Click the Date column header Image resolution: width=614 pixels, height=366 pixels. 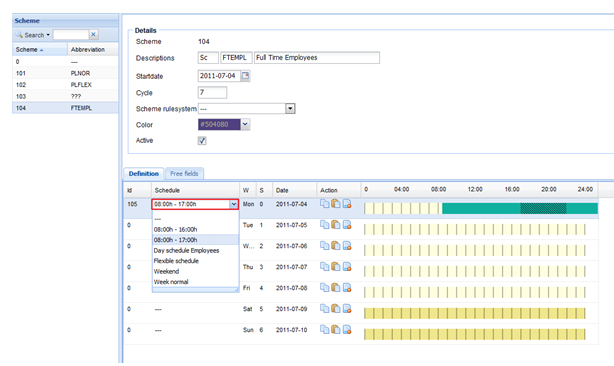(294, 190)
